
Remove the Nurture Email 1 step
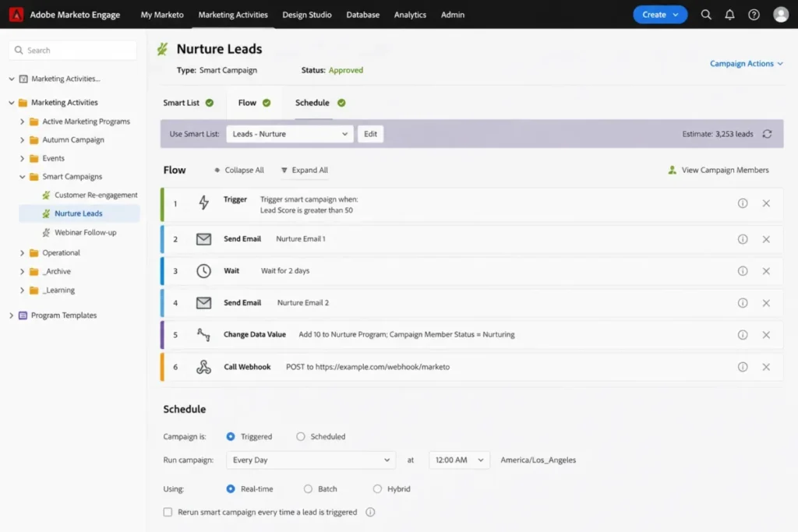coord(766,239)
